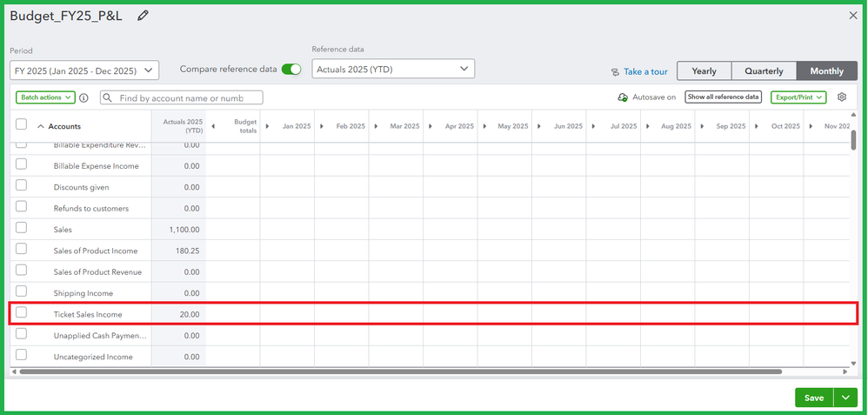Image resolution: width=868 pixels, height=415 pixels.
Task: Open the Save options arrow
Action: pos(845,398)
